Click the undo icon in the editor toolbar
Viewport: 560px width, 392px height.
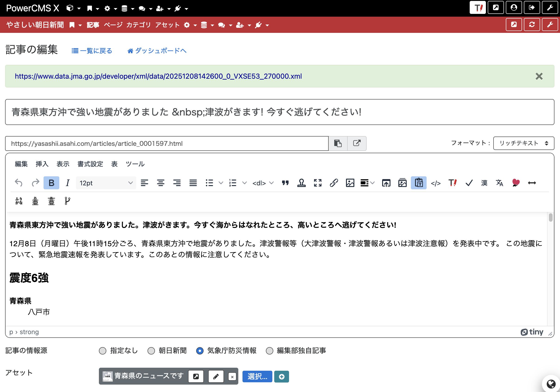[x=19, y=183]
